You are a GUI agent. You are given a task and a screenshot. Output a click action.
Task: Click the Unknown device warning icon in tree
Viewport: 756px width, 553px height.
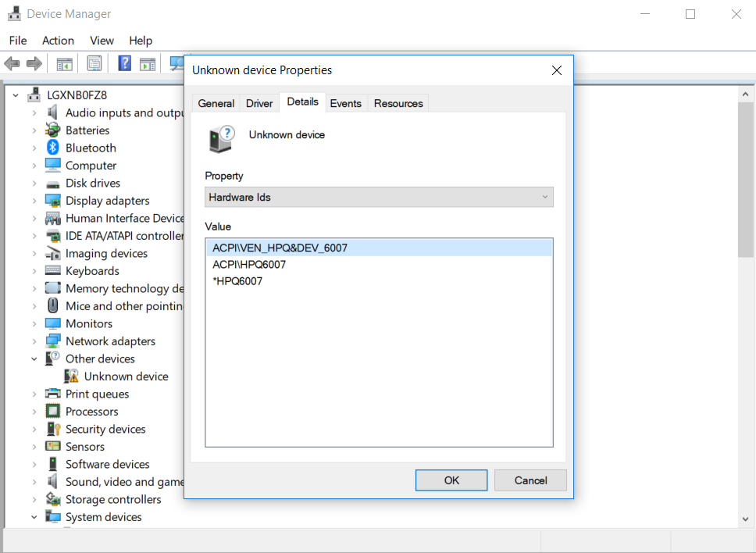(x=72, y=376)
